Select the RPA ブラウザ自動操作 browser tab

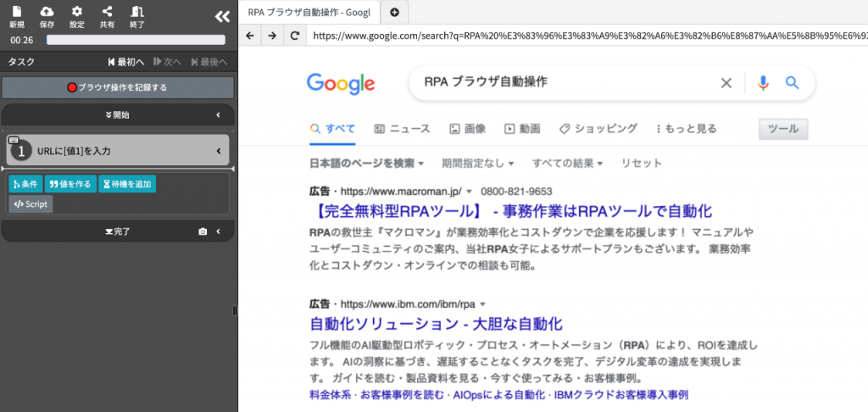(309, 12)
